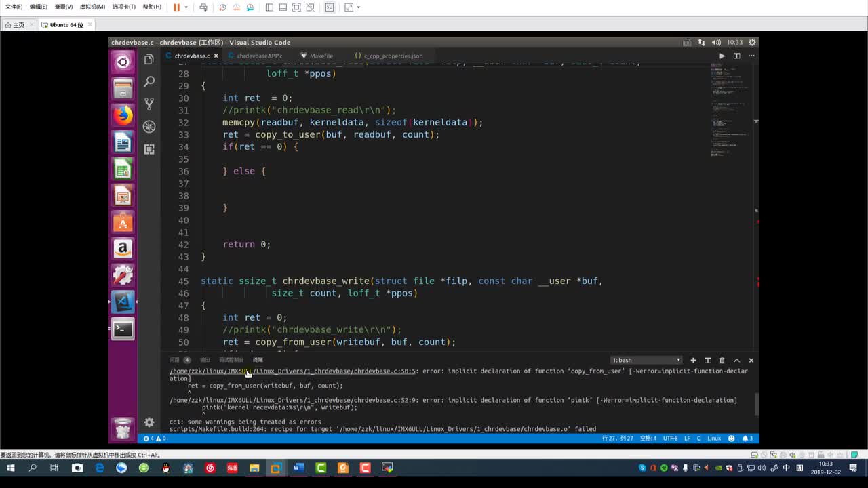Open the 调试控制台 debug console tab

click(231, 360)
